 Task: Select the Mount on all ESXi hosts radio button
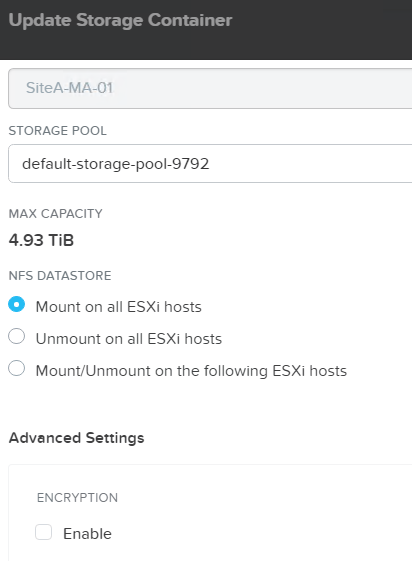[x=16, y=304]
